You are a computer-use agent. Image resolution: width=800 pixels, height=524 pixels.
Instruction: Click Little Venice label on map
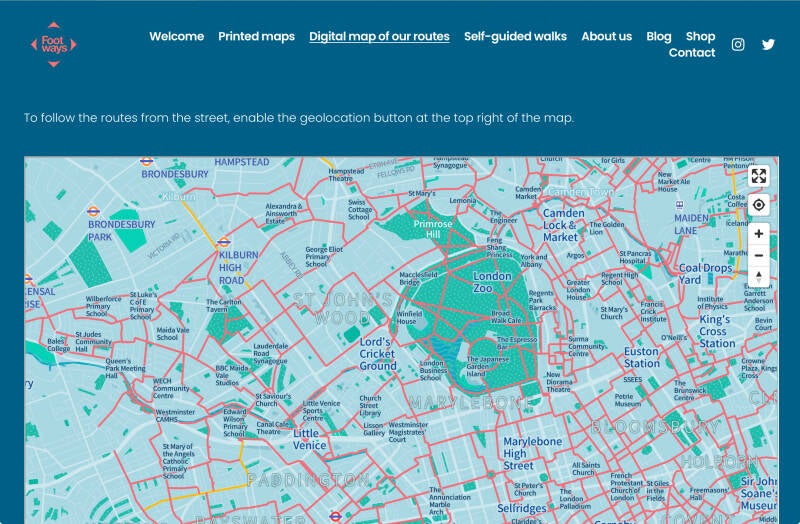pos(309,439)
